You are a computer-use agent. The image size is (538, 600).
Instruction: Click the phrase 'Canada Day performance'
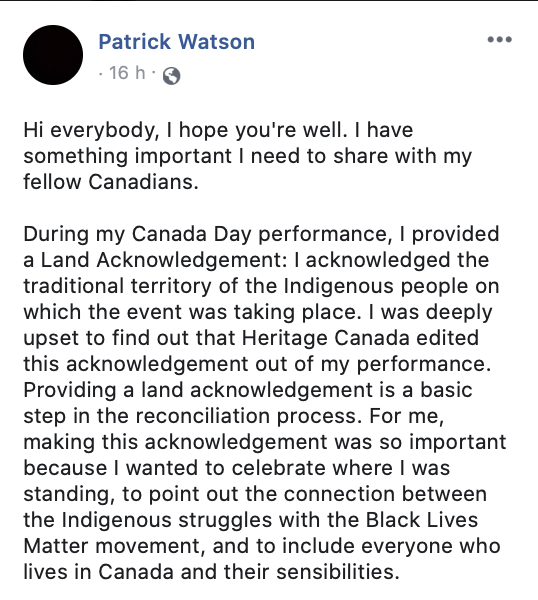[260, 234]
